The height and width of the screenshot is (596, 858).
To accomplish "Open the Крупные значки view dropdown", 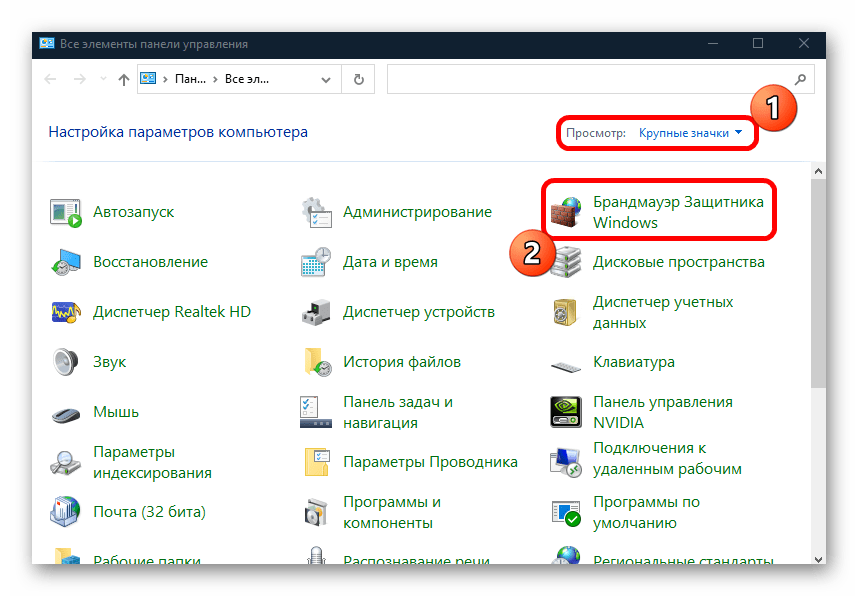I will coord(690,133).
